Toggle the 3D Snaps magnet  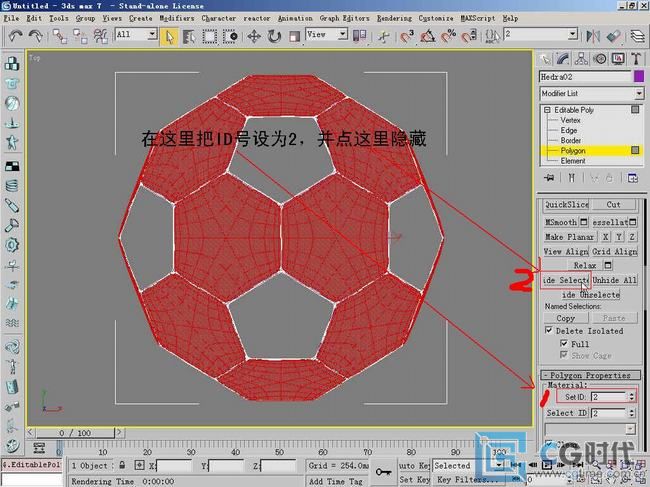click(407, 36)
